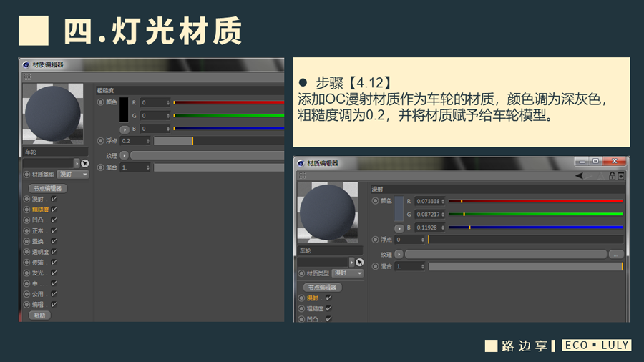Viewport: 644px width, 362px height.
Task: Toggle the lock icon in the diffuse editor
Action: click(612, 175)
